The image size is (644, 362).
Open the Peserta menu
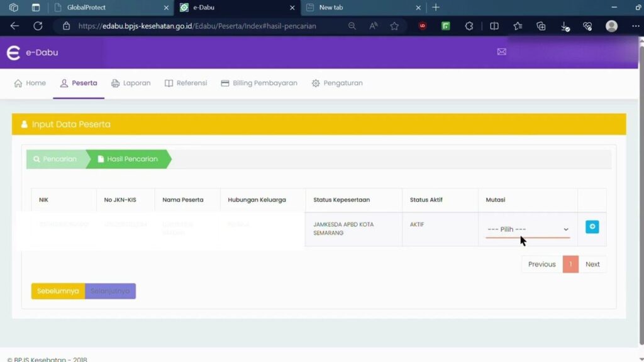click(x=79, y=83)
